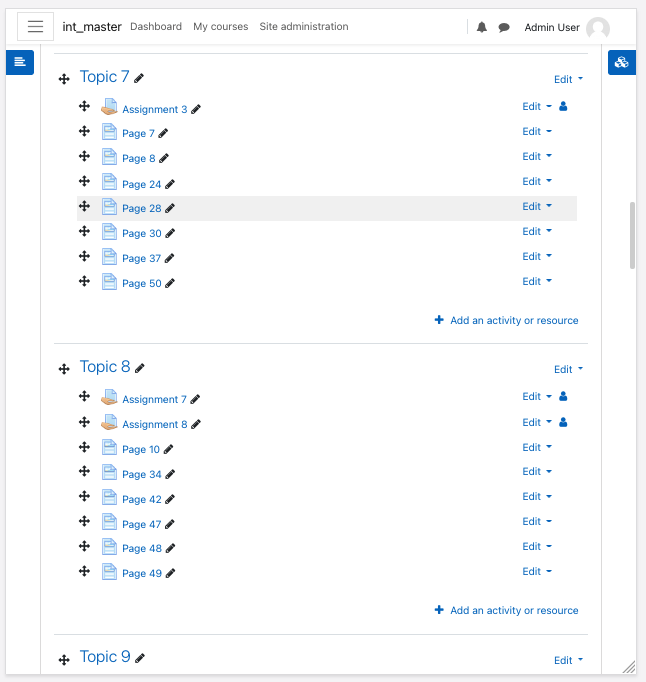Open notifications bell icon
Screen dimensions: 646x682
482,27
